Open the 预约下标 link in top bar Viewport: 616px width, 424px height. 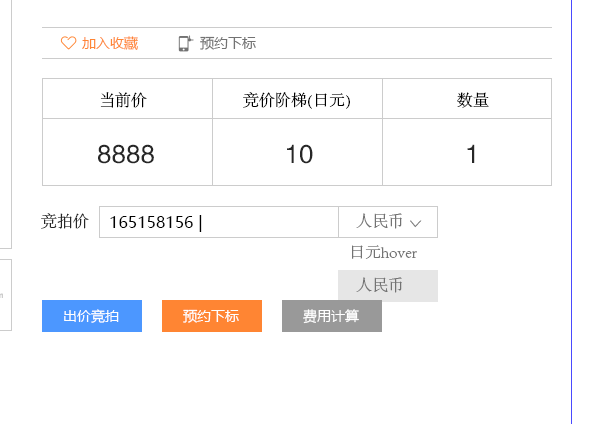[228, 43]
